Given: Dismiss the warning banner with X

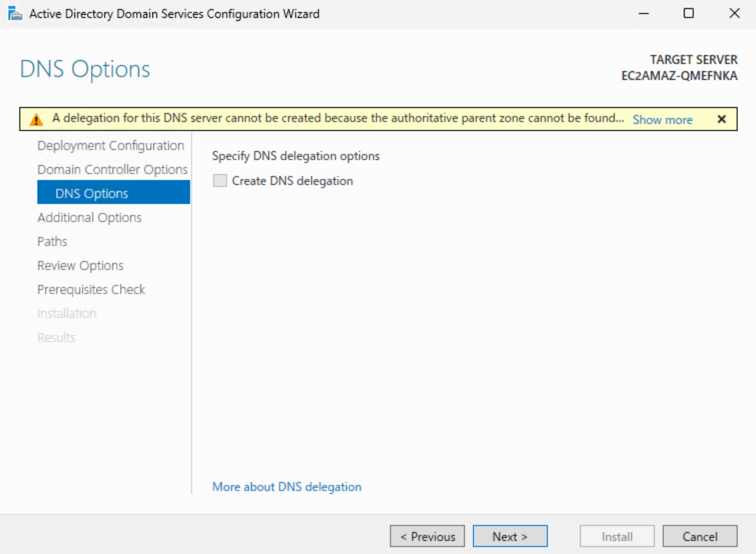Looking at the screenshot, I should [x=721, y=119].
